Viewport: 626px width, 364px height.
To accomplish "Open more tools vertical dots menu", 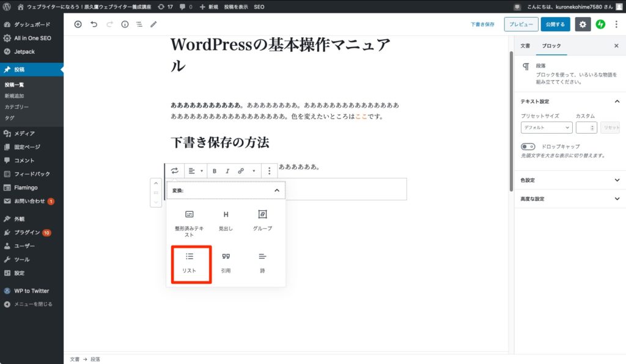I will (x=616, y=24).
